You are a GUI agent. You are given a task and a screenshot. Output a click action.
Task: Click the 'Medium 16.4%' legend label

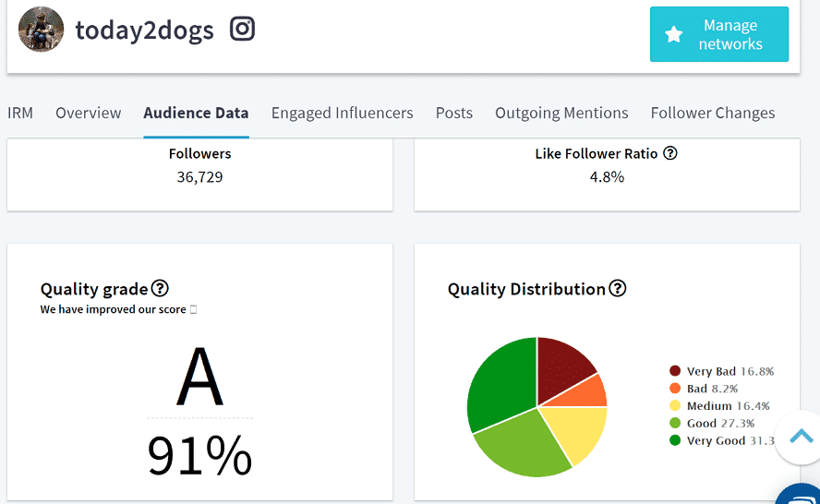pos(728,406)
